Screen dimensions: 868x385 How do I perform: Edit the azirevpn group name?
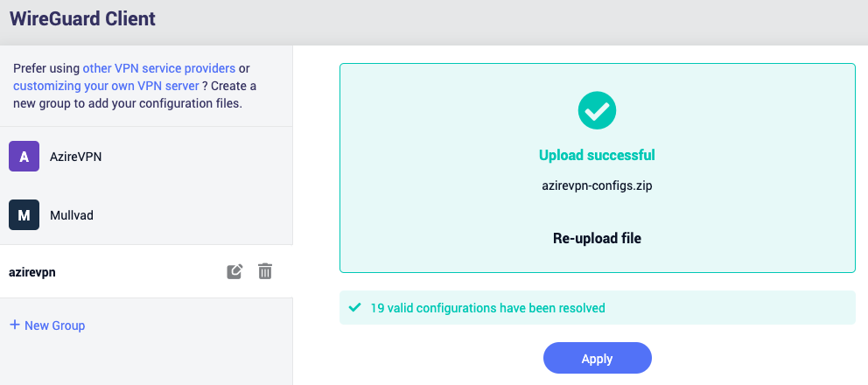[234, 271]
